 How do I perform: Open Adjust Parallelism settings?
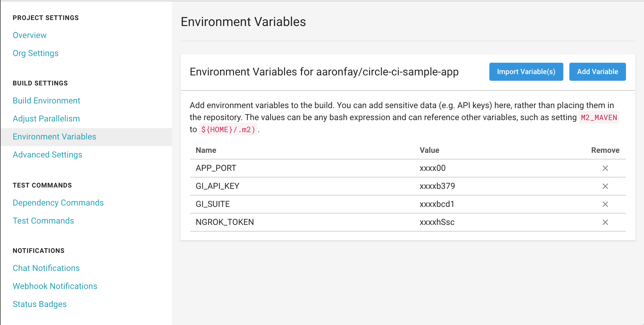click(46, 118)
